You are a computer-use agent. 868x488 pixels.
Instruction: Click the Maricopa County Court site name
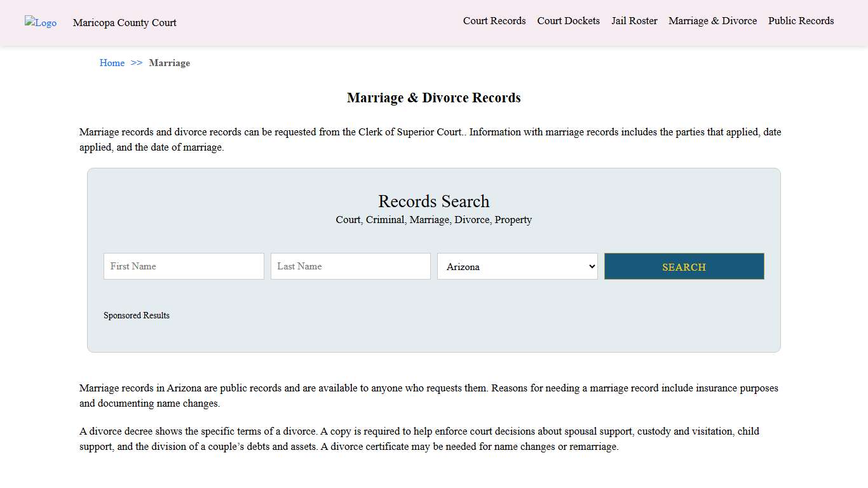tap(125, 23)
